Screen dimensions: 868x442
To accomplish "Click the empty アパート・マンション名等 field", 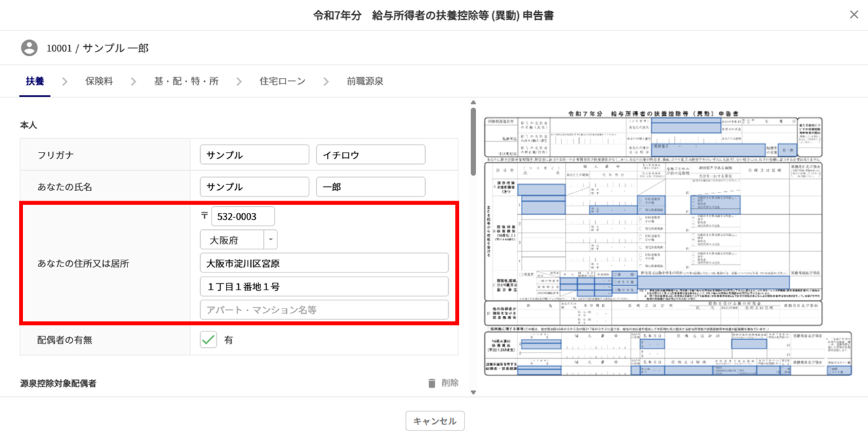I will (324, 310).
